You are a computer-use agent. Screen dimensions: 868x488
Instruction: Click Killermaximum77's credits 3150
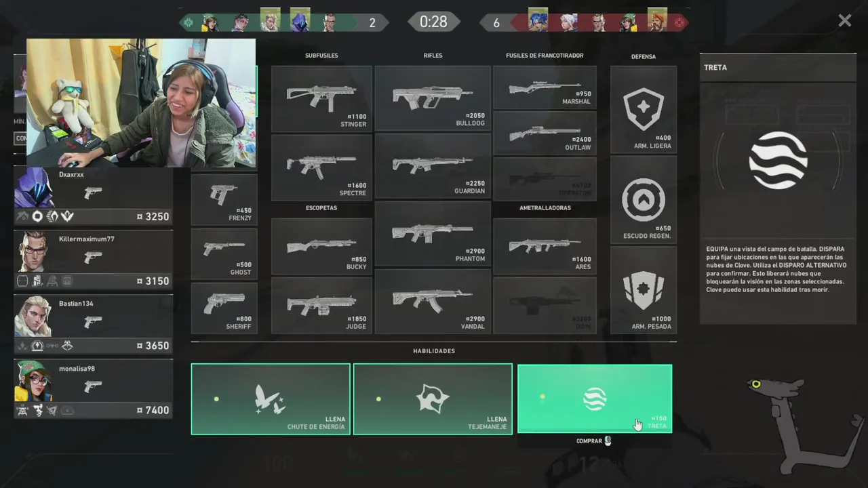[153, 281]
